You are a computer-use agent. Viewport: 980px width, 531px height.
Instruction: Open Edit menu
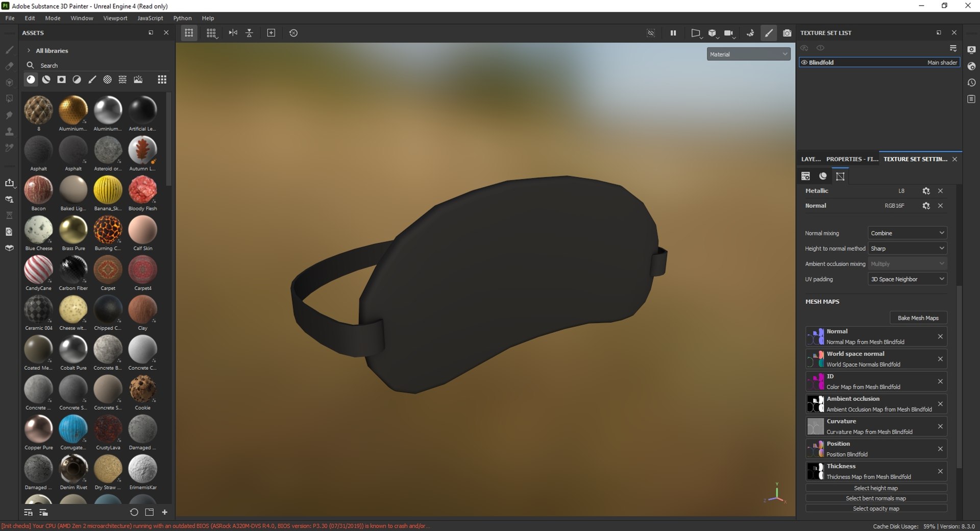[x=30, y=18]
